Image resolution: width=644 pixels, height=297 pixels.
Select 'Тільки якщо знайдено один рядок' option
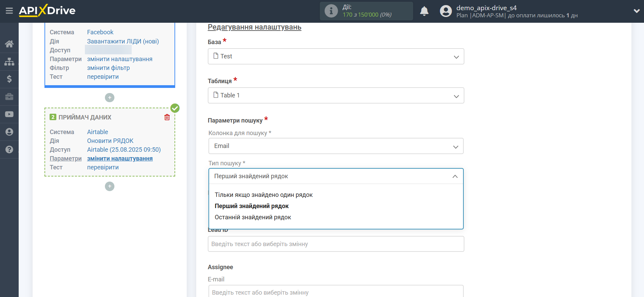(264, 195)
